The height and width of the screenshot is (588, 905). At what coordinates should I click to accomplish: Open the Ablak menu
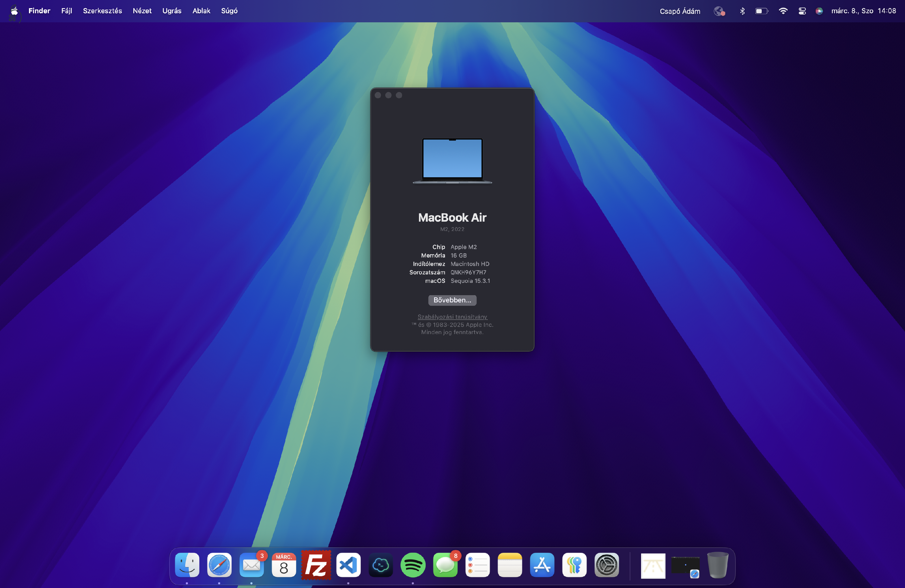point(201,11)
